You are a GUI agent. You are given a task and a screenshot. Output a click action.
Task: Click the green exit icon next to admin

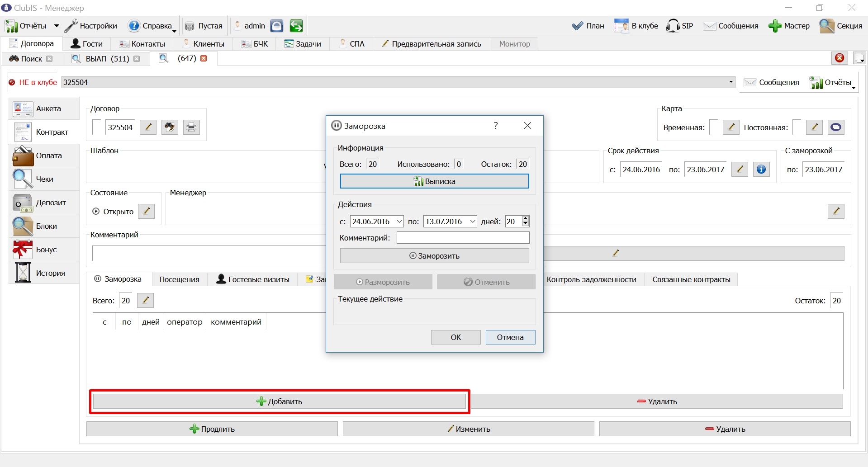point(296,26)
